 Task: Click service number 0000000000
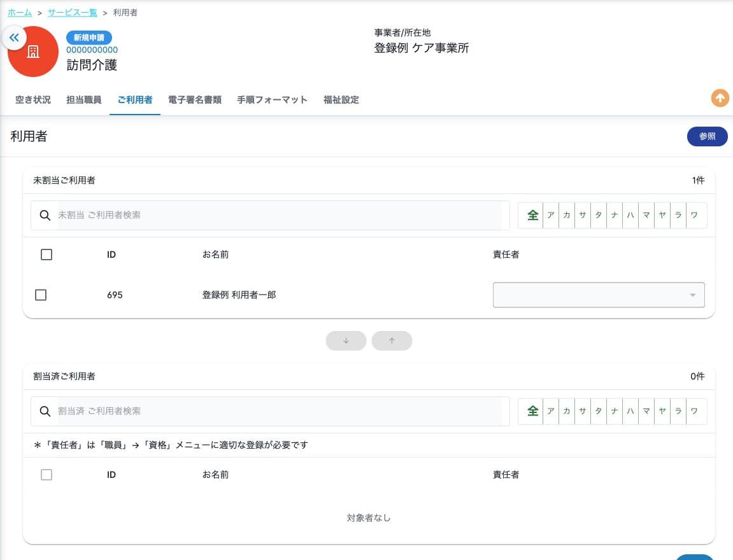pos(92,50)
